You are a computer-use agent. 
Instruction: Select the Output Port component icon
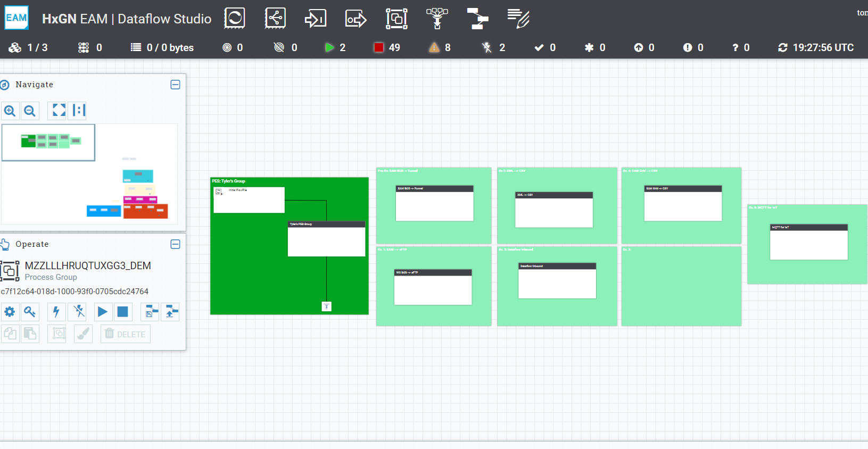[x=356, y=19]
